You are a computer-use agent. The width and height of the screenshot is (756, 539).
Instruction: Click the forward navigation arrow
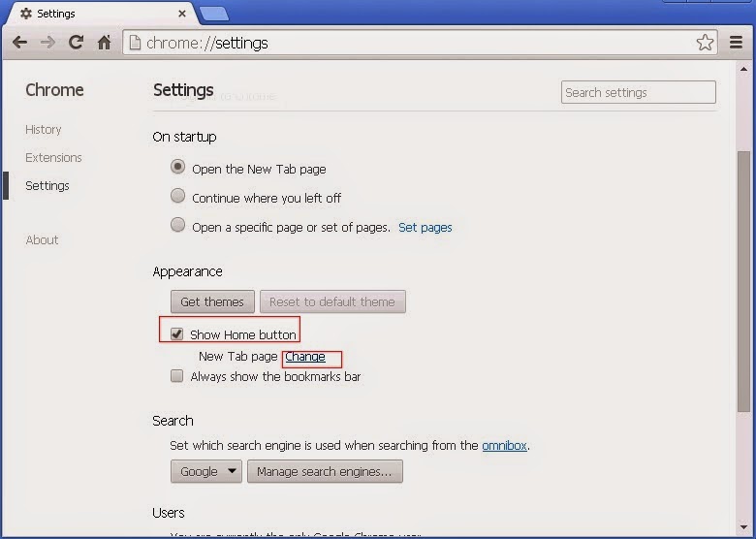click(x=47, y=43)
